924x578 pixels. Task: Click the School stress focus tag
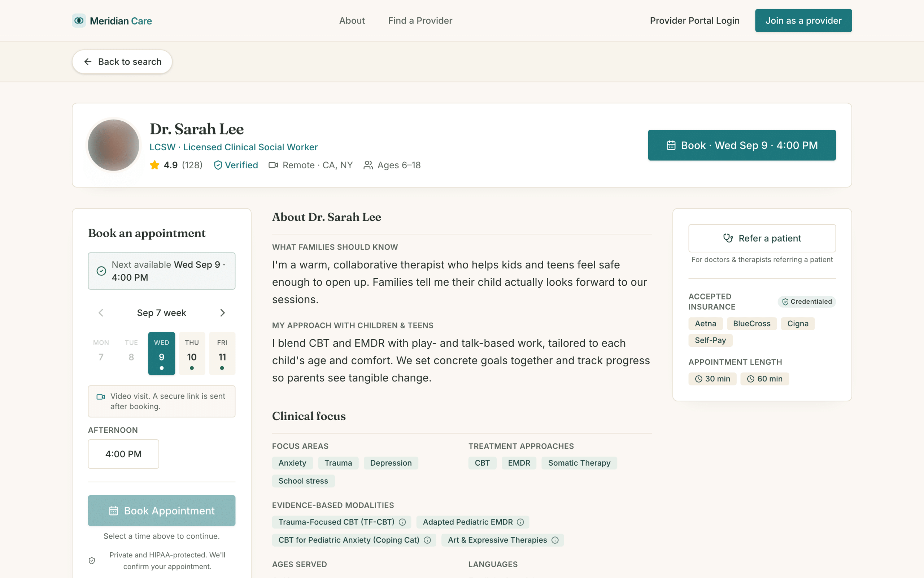click(303, 481)
